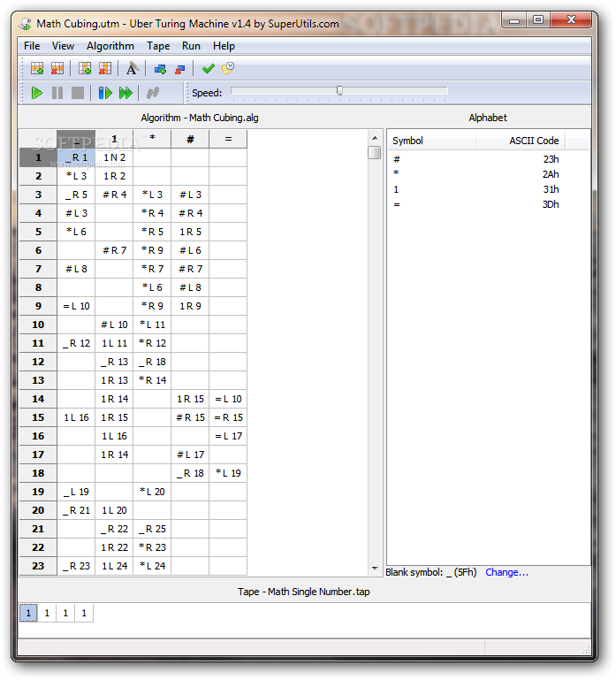
Task: Click the Speed slider handle
Action: point(339,90)
